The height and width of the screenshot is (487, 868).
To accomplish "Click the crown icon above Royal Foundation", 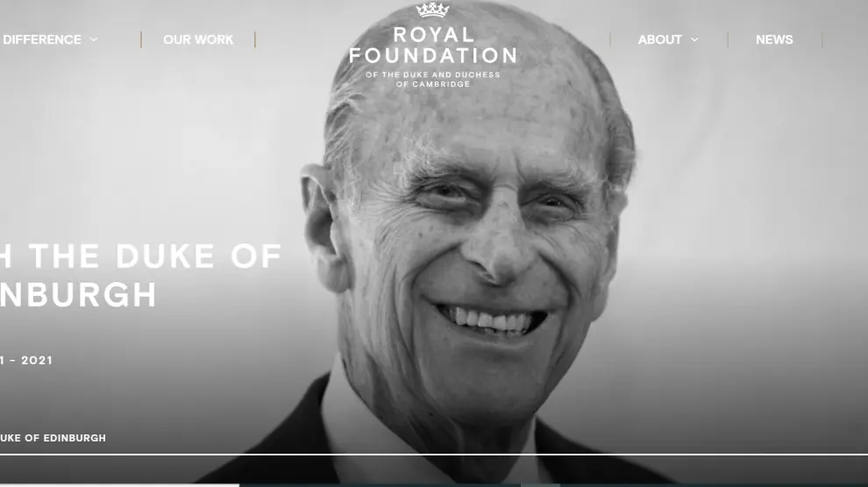I will tap(432, 10).
